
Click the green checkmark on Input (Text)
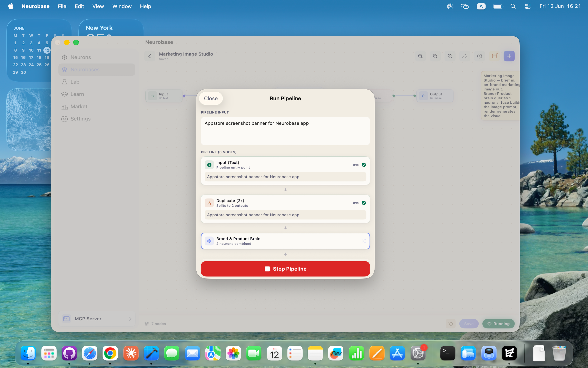[x=364, y=165]
